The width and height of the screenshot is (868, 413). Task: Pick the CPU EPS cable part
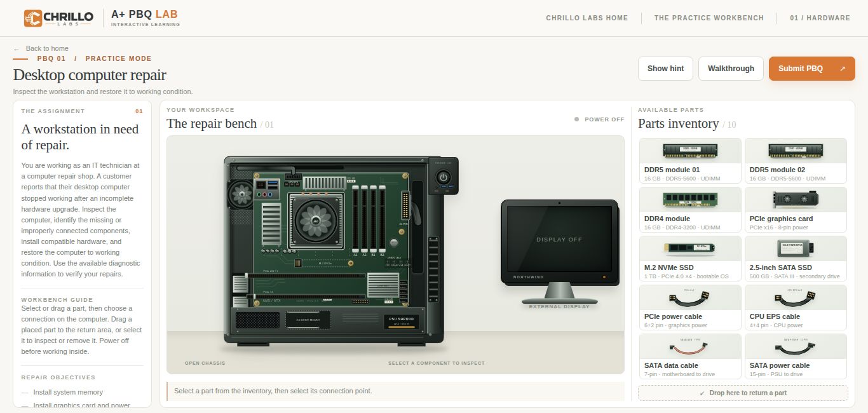tap(796, 308)
